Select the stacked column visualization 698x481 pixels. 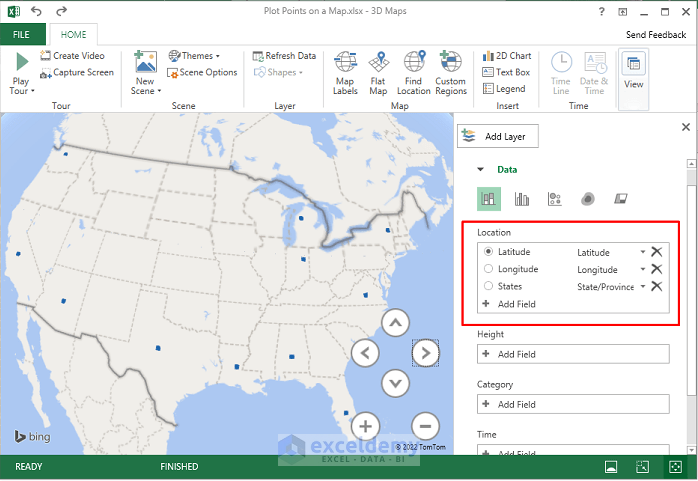coord(489,198)
